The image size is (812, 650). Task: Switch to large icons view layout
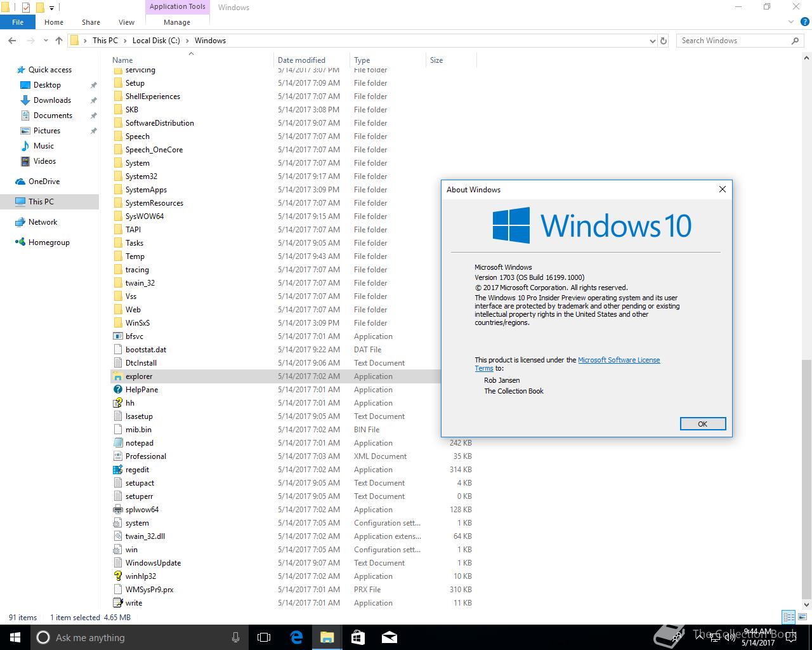(x=802, y=617)
